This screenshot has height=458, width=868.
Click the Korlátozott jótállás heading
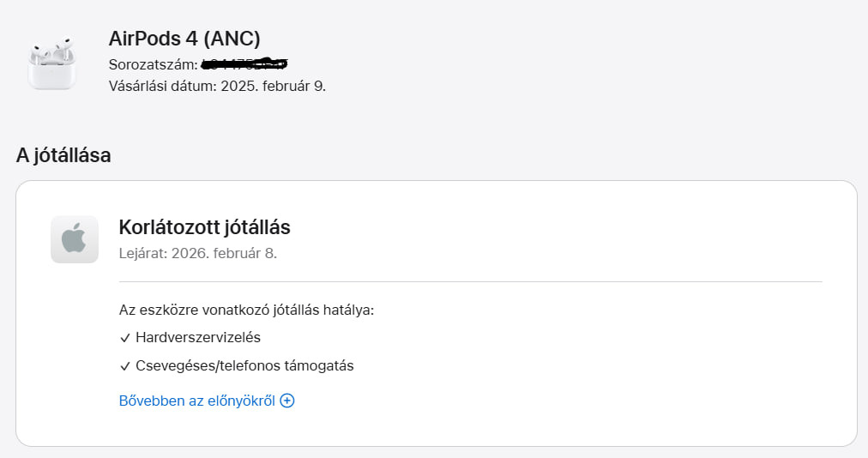205,227
